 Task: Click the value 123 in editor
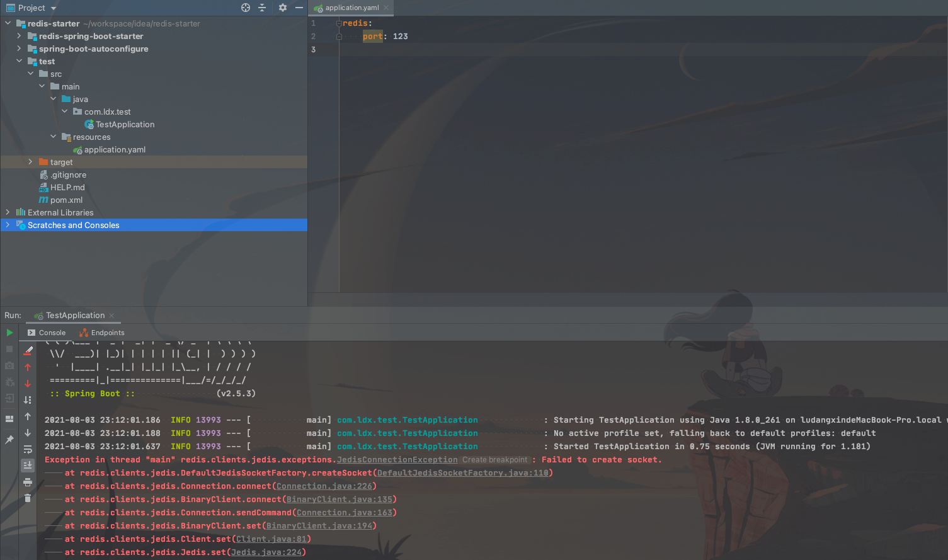point(401,37)
